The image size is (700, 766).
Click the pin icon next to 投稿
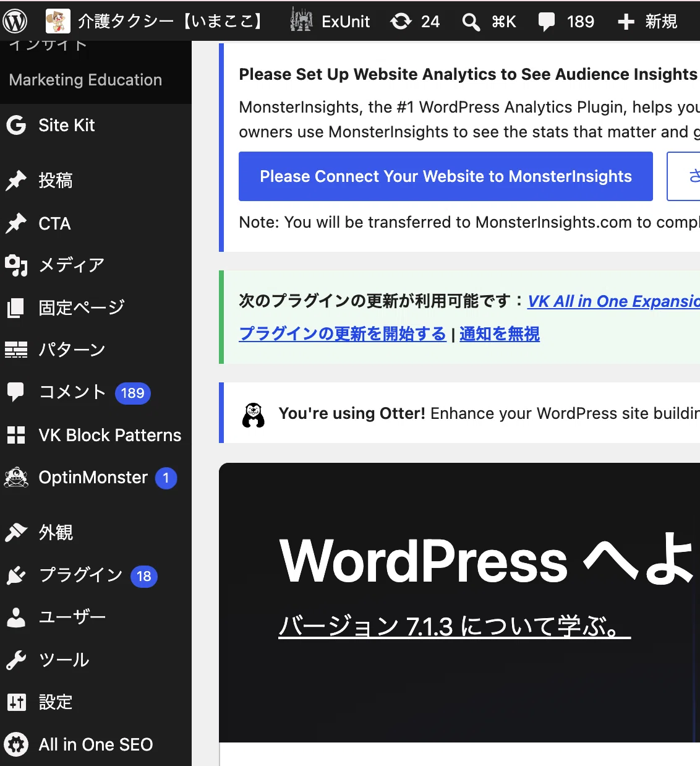click(x=16, y=180)
